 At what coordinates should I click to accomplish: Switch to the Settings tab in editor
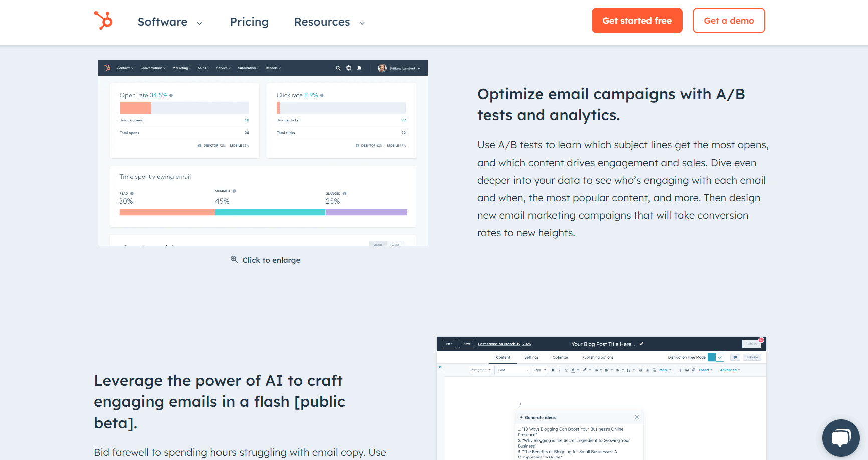pyautogui.click(x=531, y=357)
